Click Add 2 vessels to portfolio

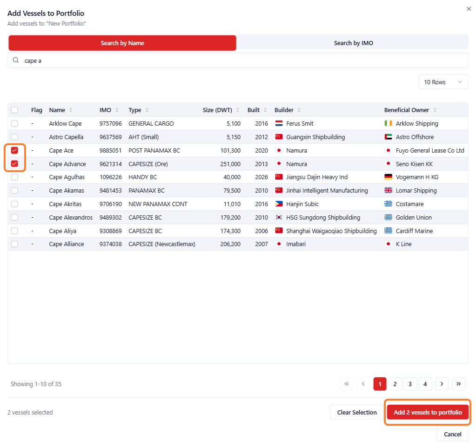pos(428,412)
